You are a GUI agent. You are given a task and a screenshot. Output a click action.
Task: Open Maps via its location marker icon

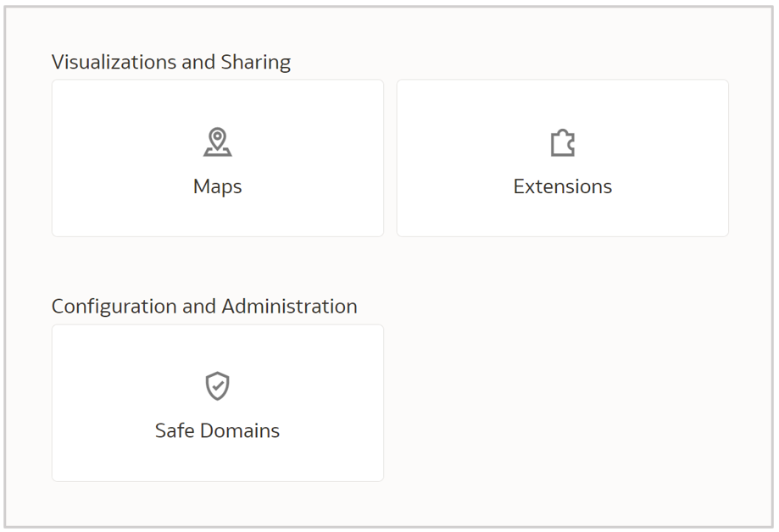click(218, 142)
